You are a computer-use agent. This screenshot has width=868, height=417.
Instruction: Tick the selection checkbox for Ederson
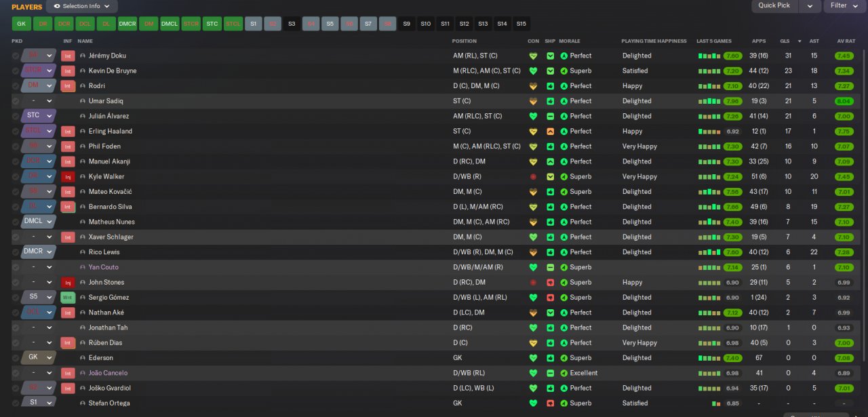tap(16, 358)
